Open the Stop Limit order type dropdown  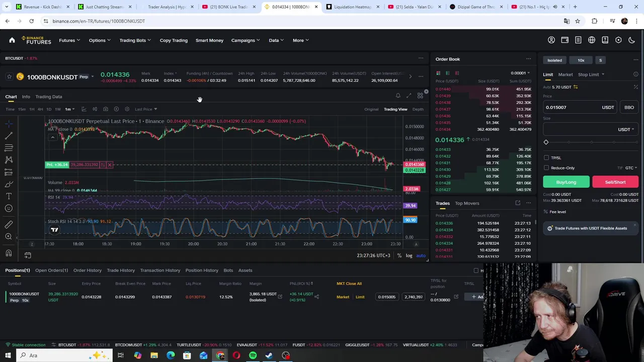(591, 74)
